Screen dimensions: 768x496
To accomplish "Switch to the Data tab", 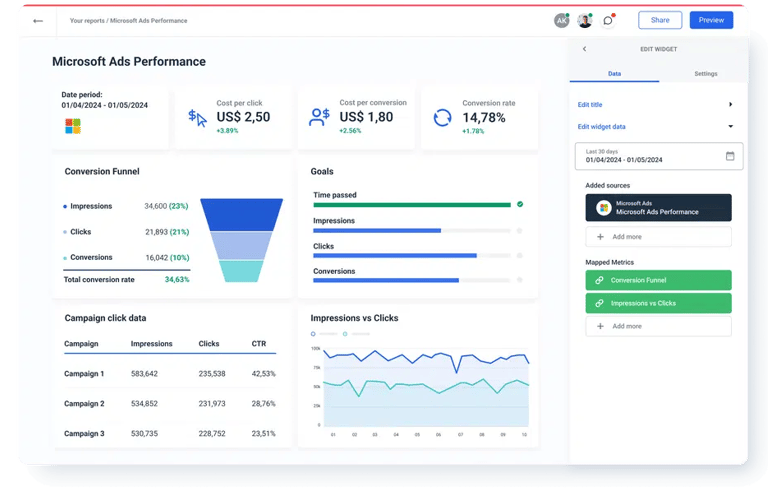I will 614,73.
